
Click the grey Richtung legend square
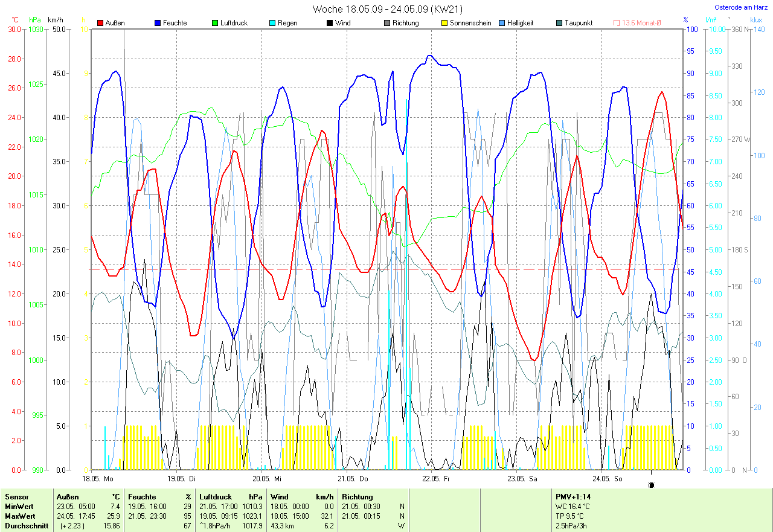(x=387, y=23)
